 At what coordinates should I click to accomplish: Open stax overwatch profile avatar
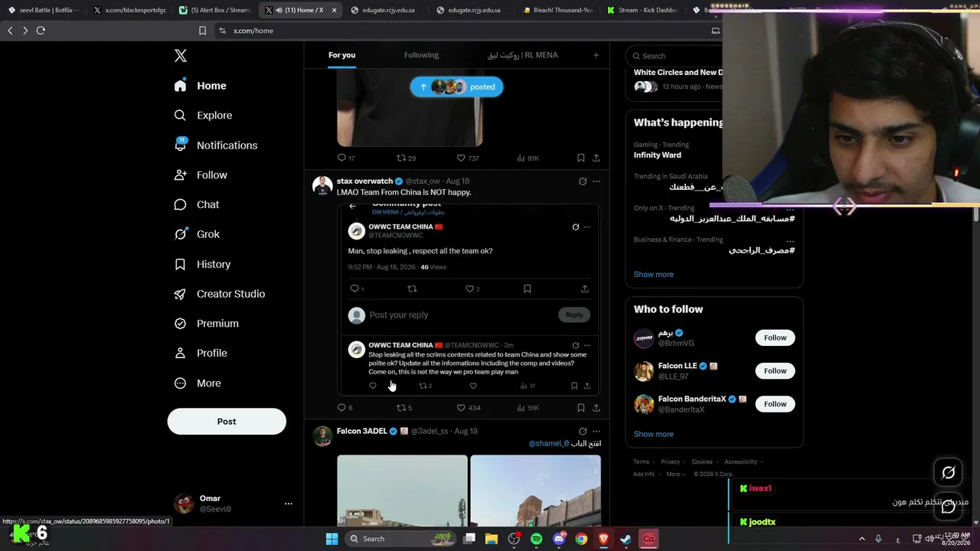click(x=322, y=186)
